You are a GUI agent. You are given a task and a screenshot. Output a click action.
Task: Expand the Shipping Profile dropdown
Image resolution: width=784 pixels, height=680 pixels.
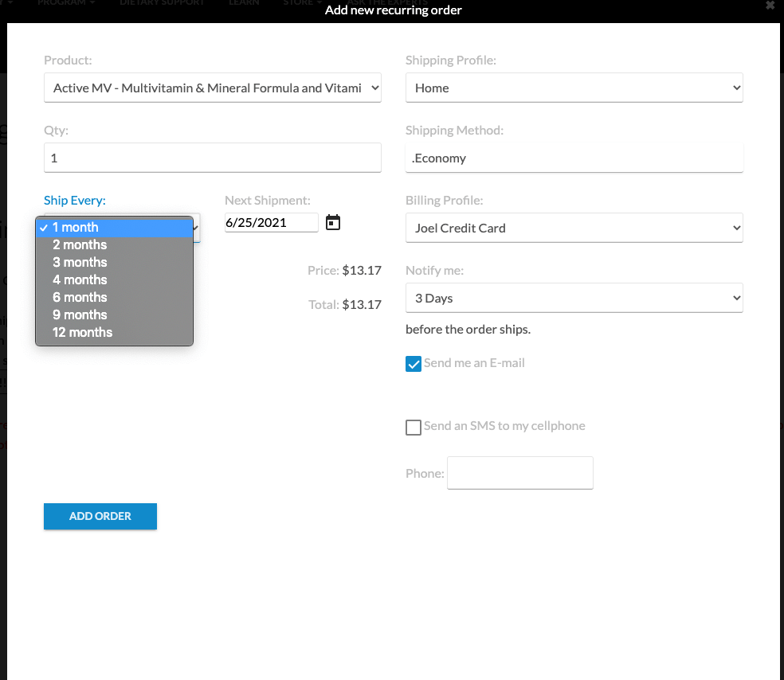574,88
